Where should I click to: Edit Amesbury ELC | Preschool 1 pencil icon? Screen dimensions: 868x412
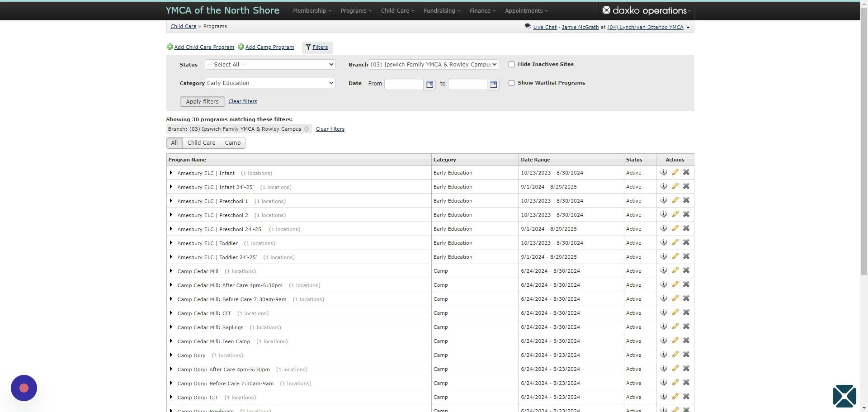tap(675, 200)
